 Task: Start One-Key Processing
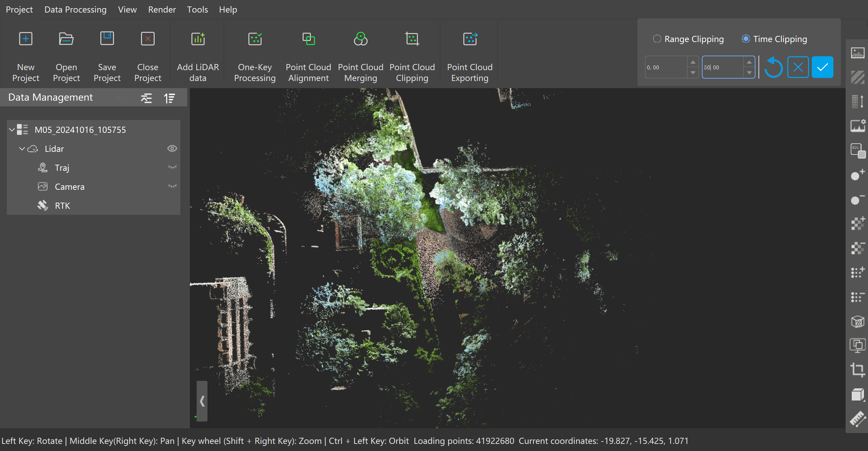255,39
